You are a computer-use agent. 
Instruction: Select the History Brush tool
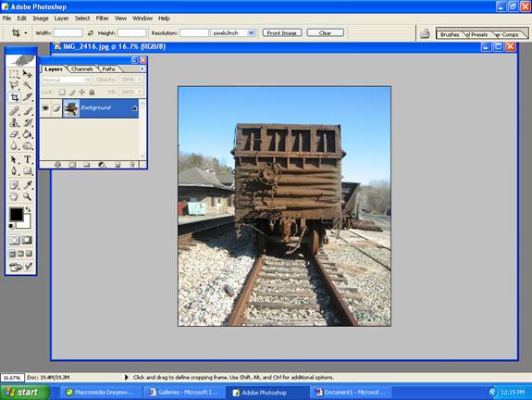click(x=27, y=122)
